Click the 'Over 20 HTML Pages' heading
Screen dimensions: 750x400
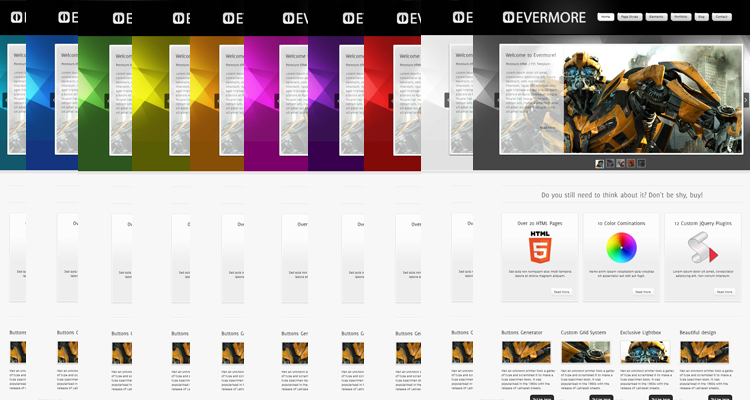click(x=540, y=223)
